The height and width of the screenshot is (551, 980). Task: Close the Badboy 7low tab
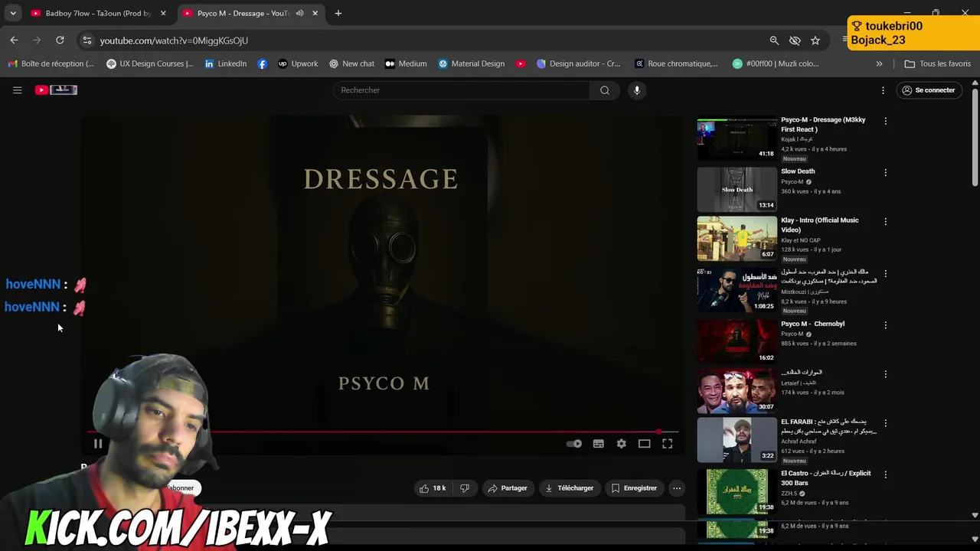[x=163, y=13]
